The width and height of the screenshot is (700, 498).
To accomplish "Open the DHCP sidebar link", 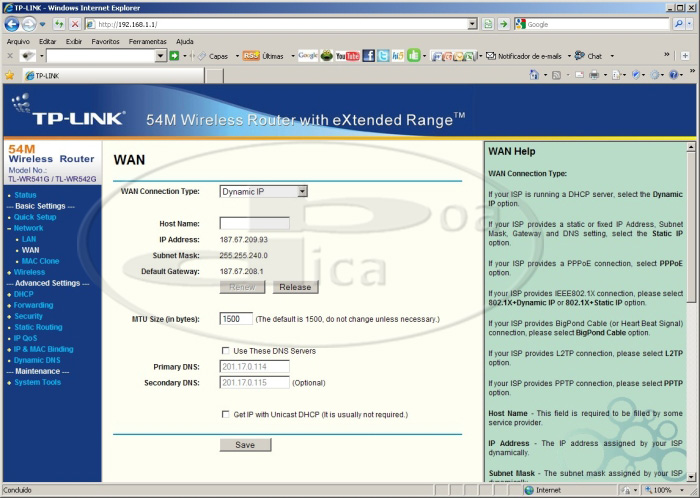I will coord(24,294).
